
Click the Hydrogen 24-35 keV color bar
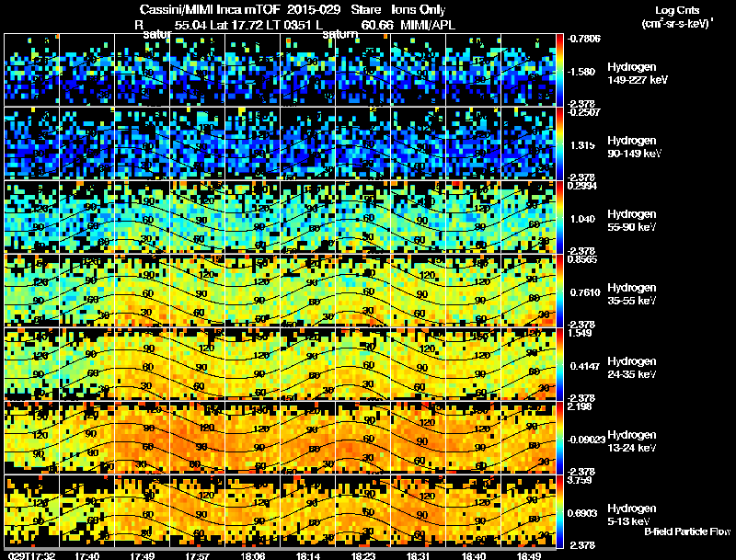click(x=559, y=364)
